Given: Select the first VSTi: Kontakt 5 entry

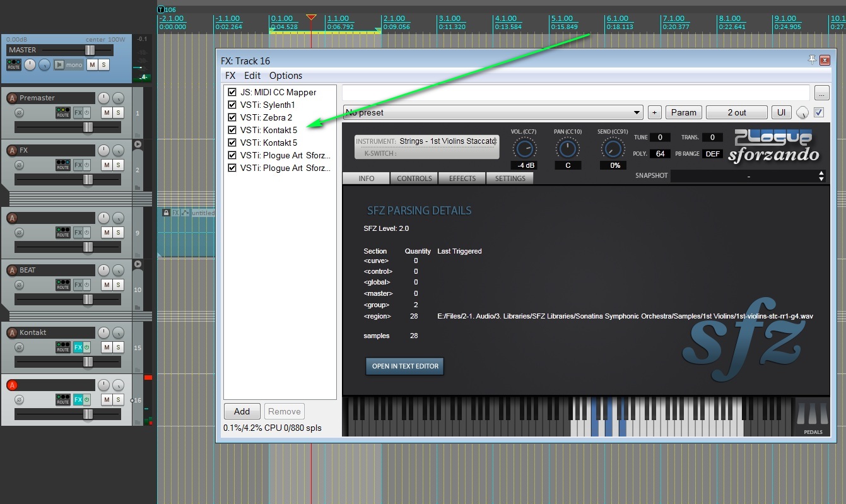Looking at the screenshot, I should coord(269,130).
